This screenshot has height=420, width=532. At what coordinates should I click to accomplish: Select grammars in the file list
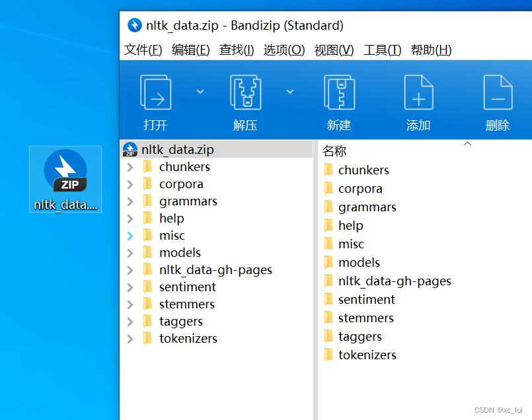click(360, 207)
